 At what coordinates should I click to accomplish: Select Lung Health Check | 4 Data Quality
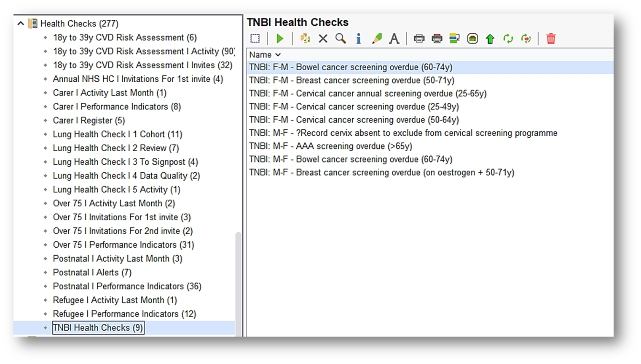126,176
